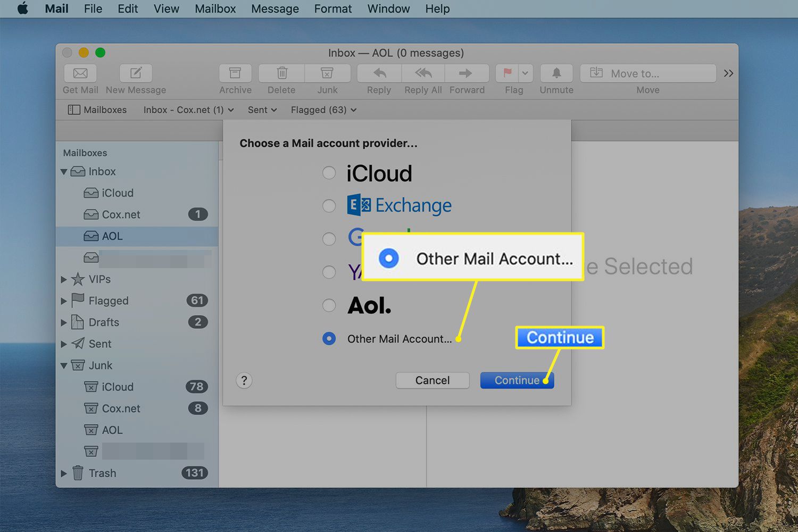Open the Mailbox menu
798x532 pixels.
(x=215, y=9)
